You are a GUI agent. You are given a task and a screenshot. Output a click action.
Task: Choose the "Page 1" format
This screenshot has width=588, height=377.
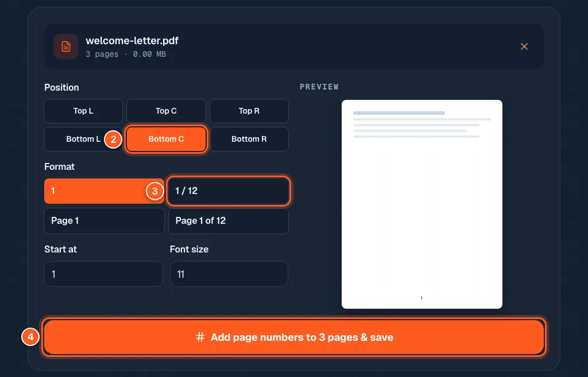tap(105, 221)
